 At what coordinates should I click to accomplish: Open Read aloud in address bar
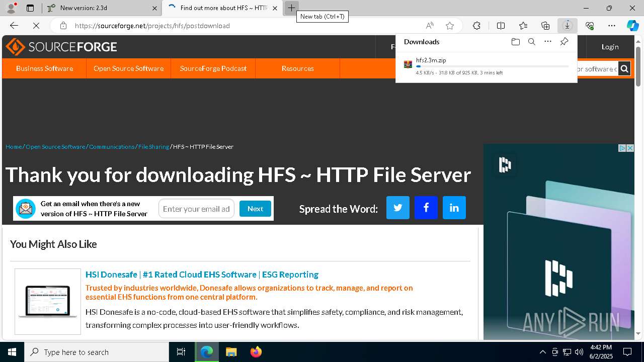(430, 26)
